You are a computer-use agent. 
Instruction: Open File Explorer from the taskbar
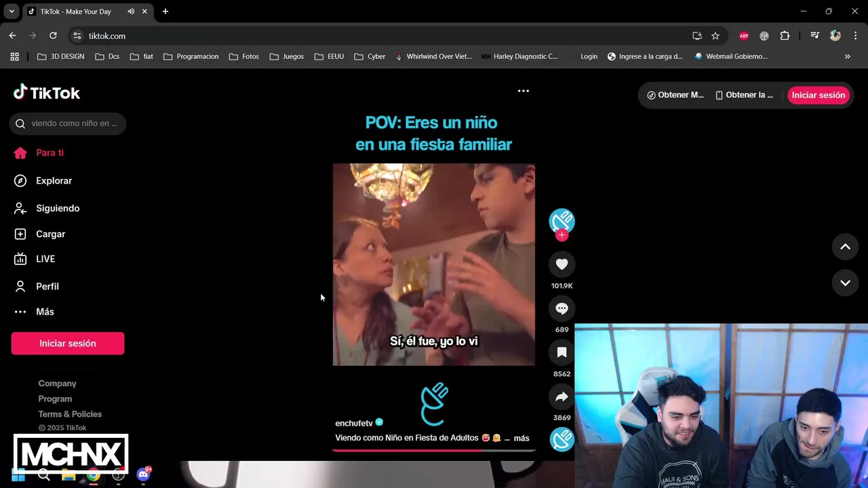click(68, 475)
